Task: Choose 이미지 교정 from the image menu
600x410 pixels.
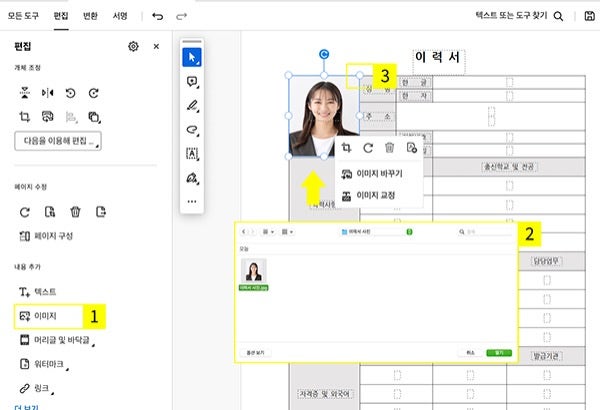Action: tap(368, 196)
